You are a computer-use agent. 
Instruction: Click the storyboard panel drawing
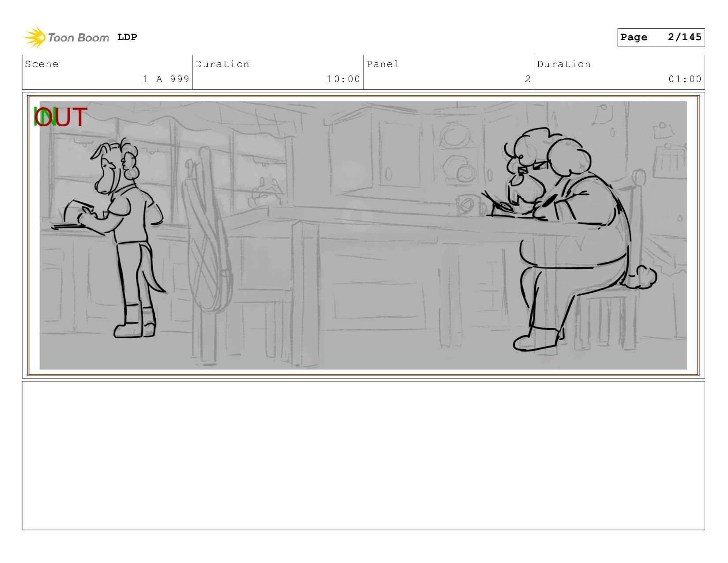tap(363, 235)
